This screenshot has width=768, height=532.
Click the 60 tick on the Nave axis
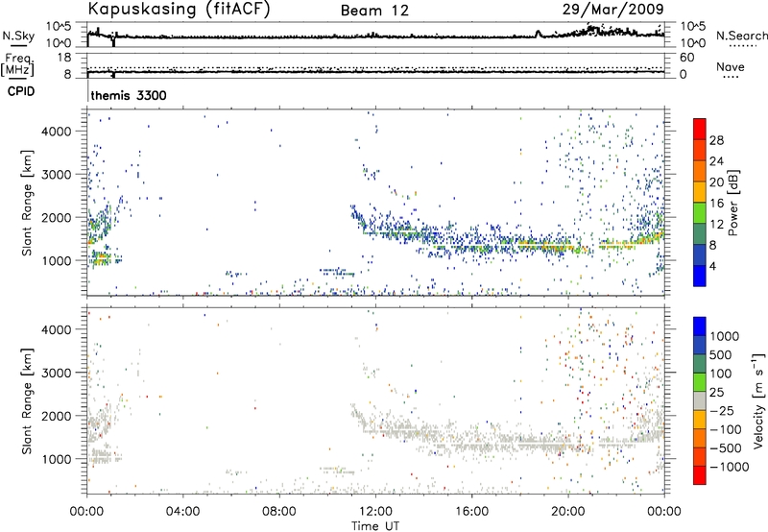pyautogui.click(x=686, y=58)
